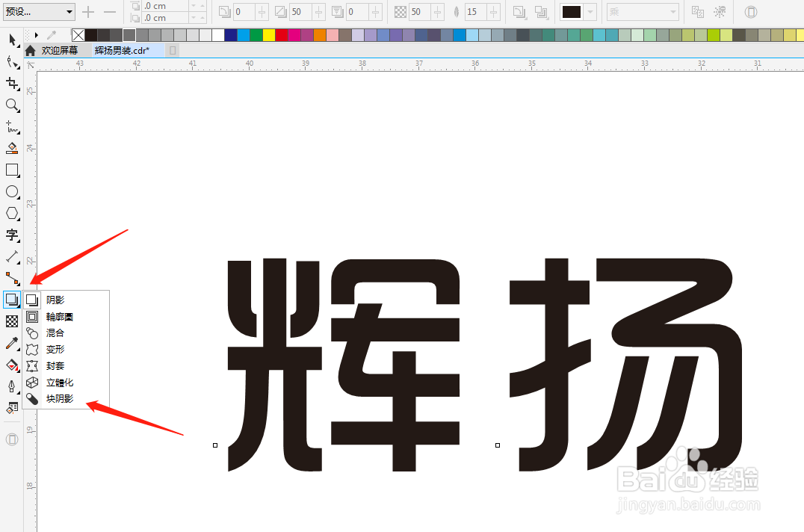The width and height of the screenshot is (804, 532).
Task: Pick the red swatch in the color palette
Action: (x=281, y=35)
